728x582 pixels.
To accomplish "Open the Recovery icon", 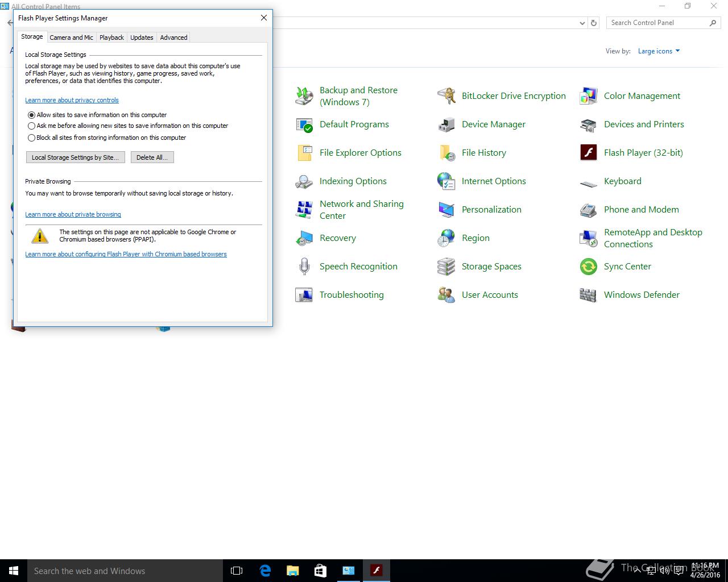I will tap(304, 238).
